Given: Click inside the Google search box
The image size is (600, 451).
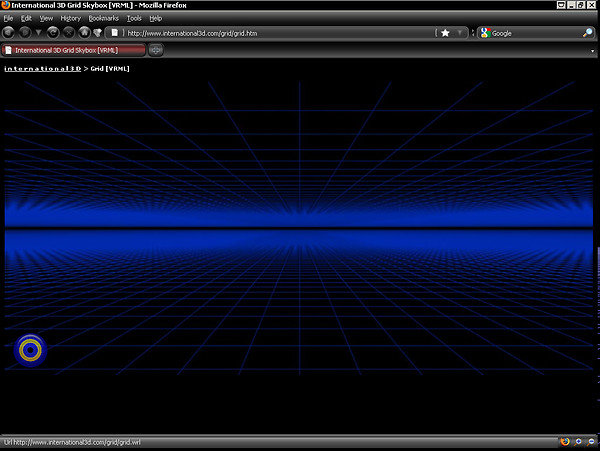Looking at the screenshot, I should (536, 33).
